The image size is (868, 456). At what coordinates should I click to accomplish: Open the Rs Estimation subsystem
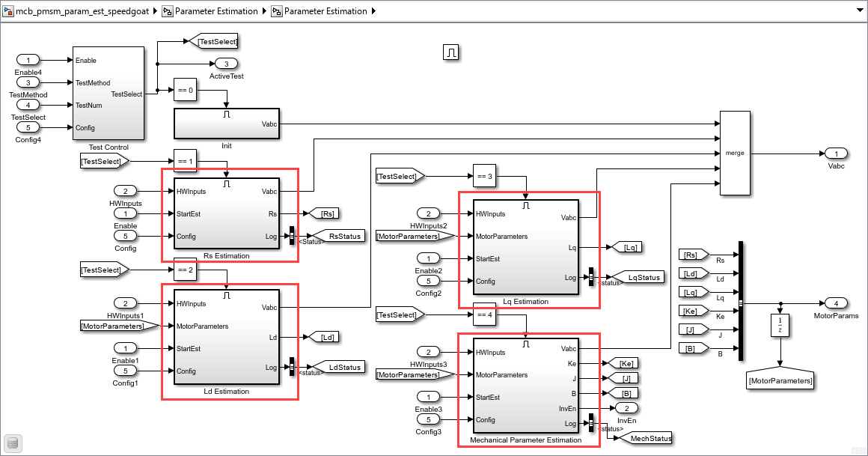(x=227, y=213)
